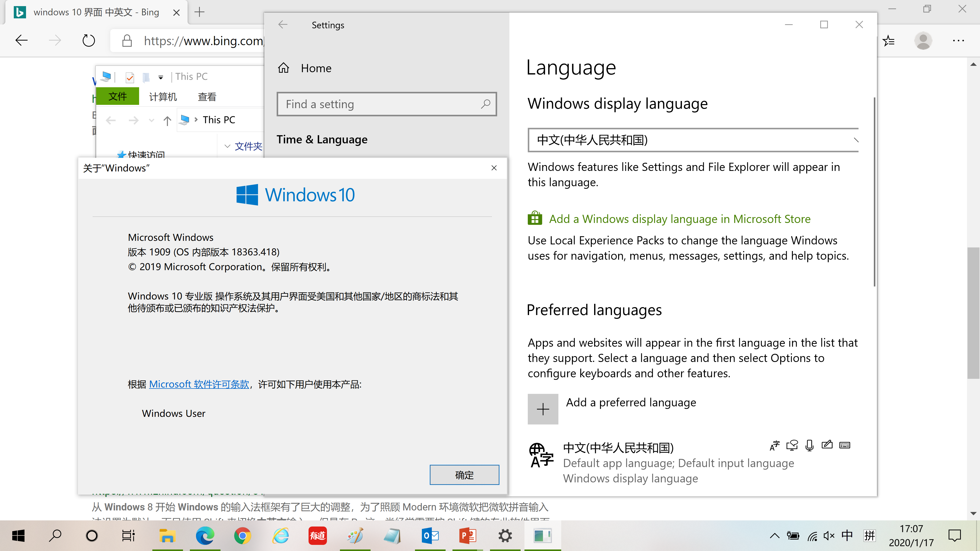
Task: Collapse the 文件夹 group in File Explorer
Action: 227,146
